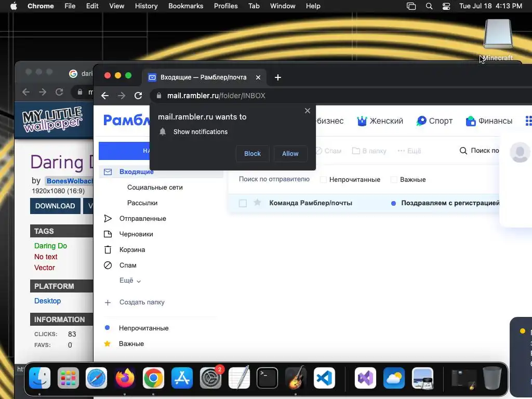Screen dimensions: 532x399
Task: Open System Preferences from the Dock
Action: pos(210,378)
